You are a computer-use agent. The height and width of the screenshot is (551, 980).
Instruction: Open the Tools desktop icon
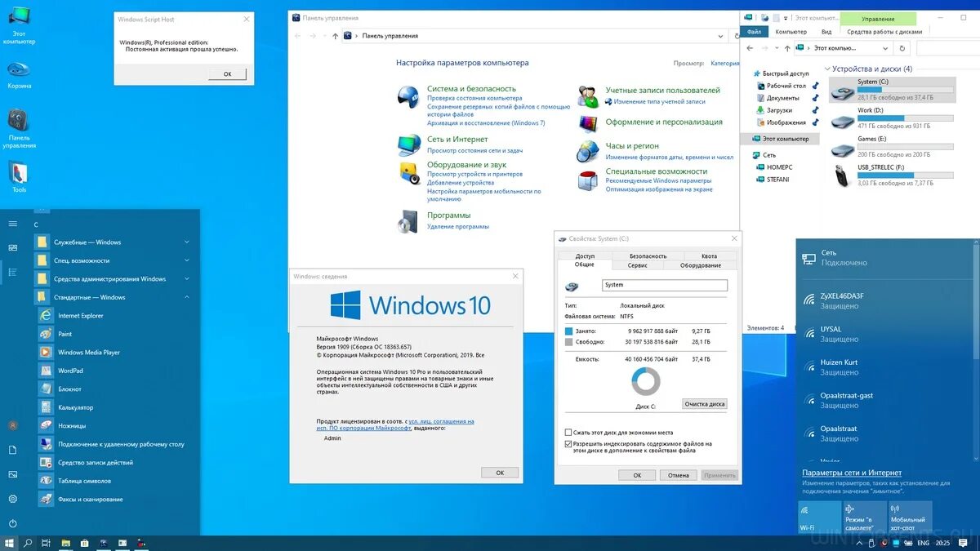(x=19, y=176)
